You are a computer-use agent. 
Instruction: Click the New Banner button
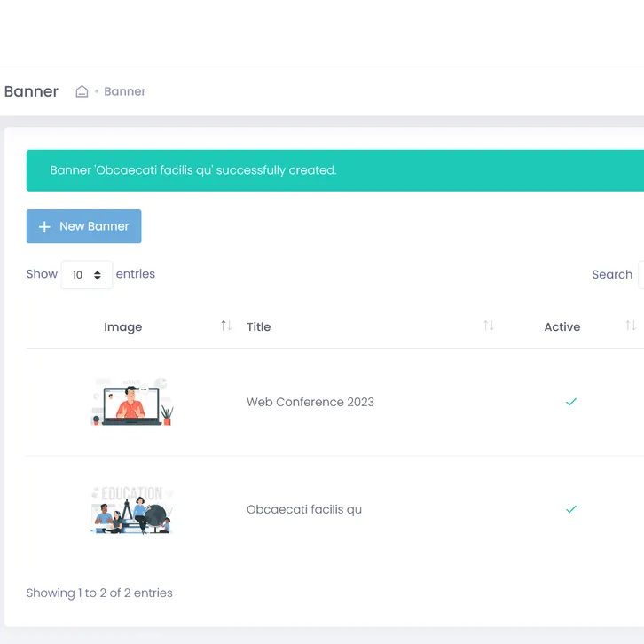(83, 226)
